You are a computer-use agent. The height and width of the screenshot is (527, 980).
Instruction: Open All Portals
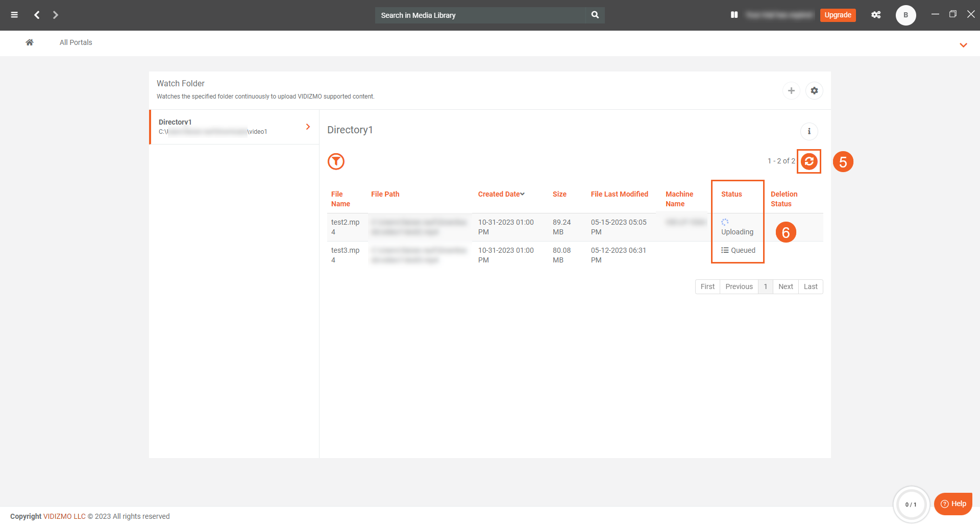click(x=76, y=42)
